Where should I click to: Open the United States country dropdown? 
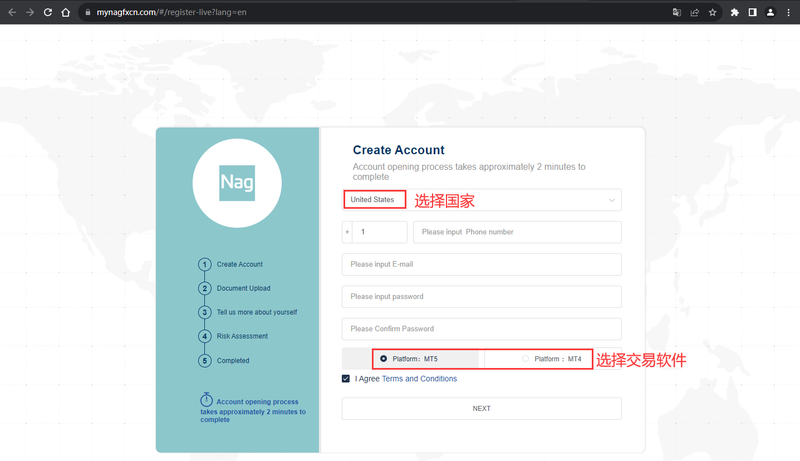(482, 200)
